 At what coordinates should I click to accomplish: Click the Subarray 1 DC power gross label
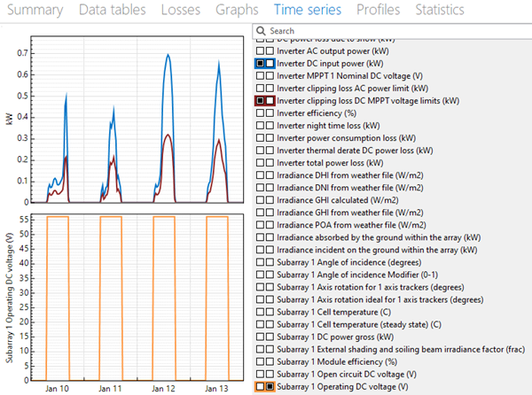[340, 337]
